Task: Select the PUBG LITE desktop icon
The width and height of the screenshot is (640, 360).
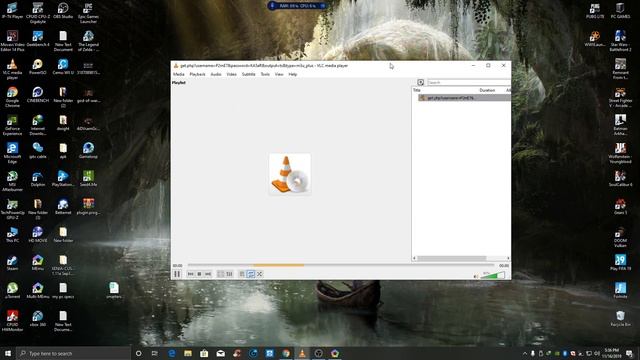Action: click(x=595, y=11)
